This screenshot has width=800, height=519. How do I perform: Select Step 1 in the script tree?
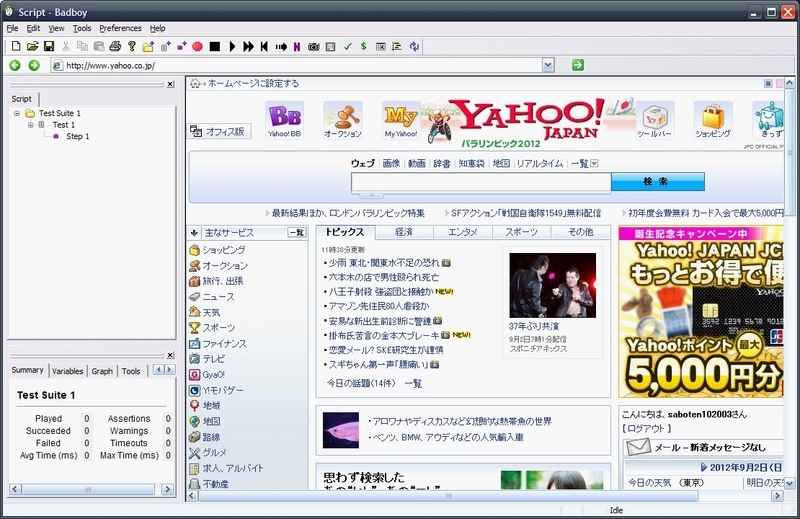click(78, 136)
